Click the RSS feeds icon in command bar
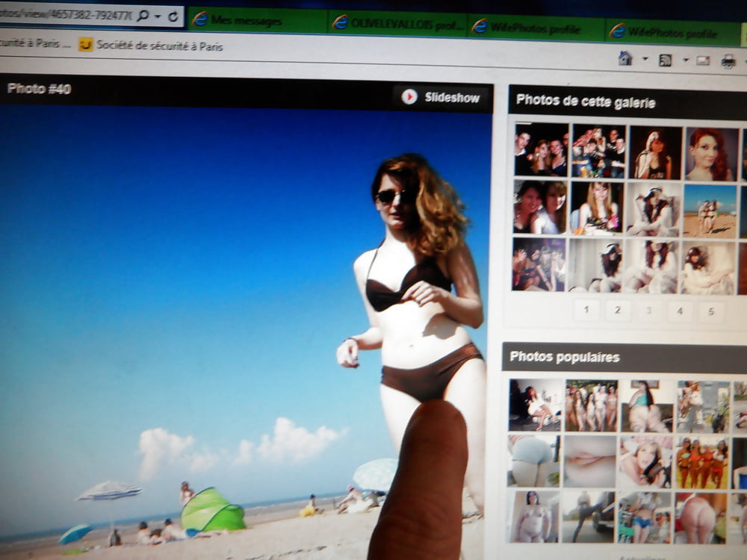The image size is (747, 560). point(666,60)
